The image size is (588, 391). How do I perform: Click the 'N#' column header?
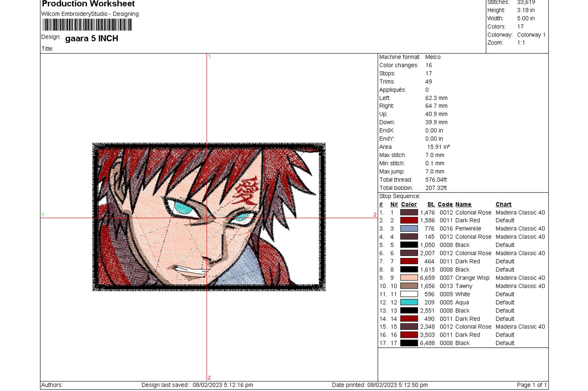[x=394, y=204]
